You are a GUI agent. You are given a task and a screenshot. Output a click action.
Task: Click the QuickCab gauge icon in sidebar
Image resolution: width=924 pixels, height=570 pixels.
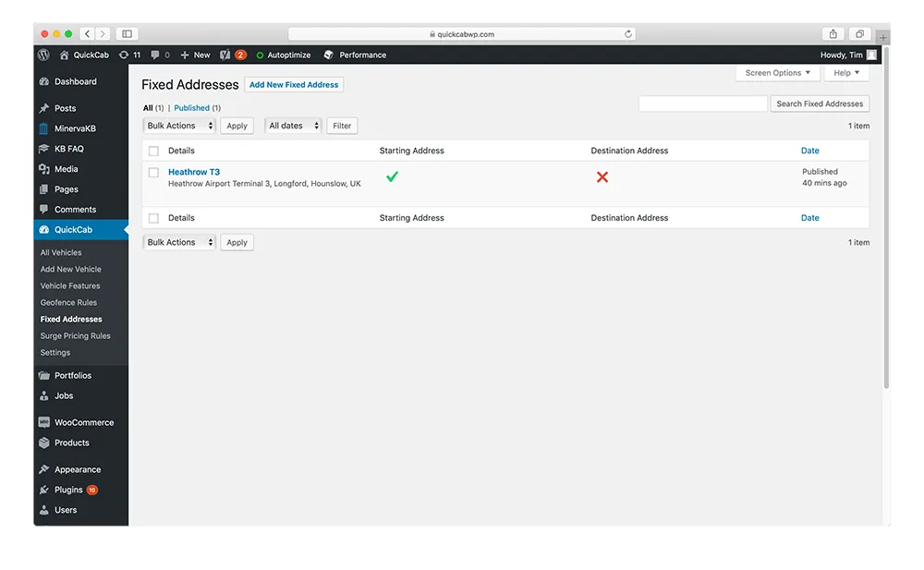coord(44,229)
